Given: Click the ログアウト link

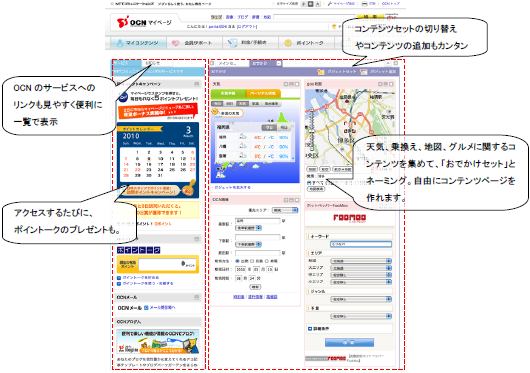Looking at the screenshot, I should tap(247, 26).
